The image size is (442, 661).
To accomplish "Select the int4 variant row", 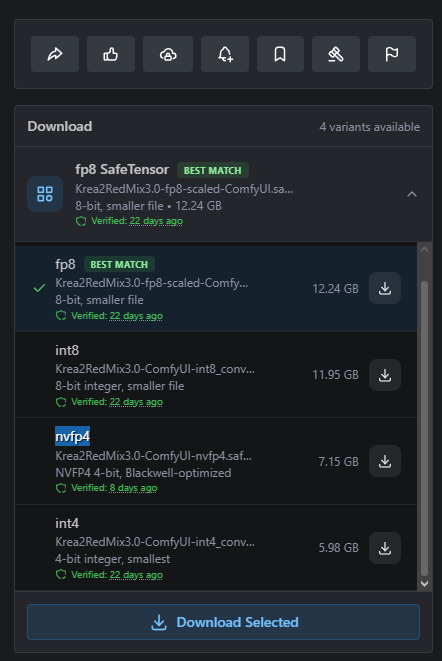I will [216, 548].
